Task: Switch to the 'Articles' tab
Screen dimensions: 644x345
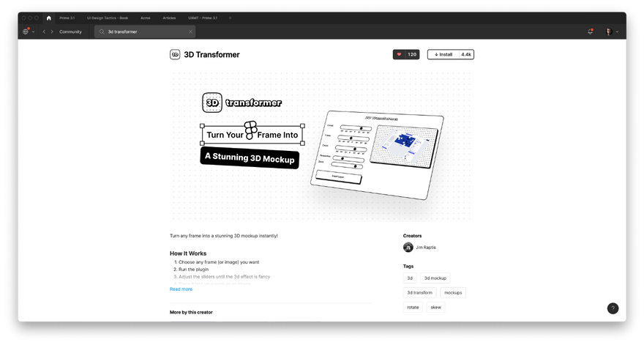Action: (x=169, y=18)
